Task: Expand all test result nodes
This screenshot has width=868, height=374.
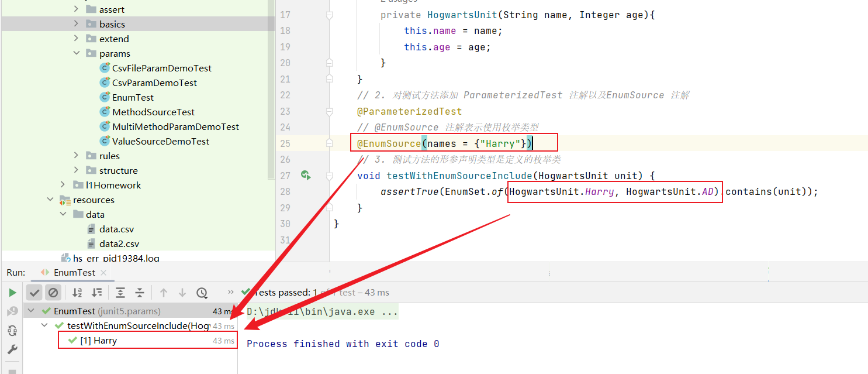Action: click(120, 293)
